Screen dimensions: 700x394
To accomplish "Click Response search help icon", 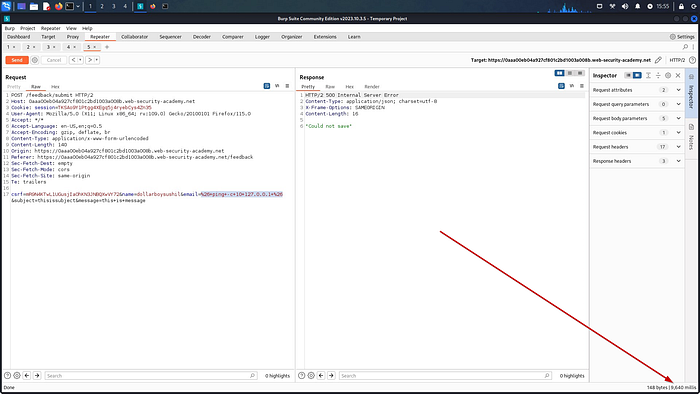I will 301,375.
